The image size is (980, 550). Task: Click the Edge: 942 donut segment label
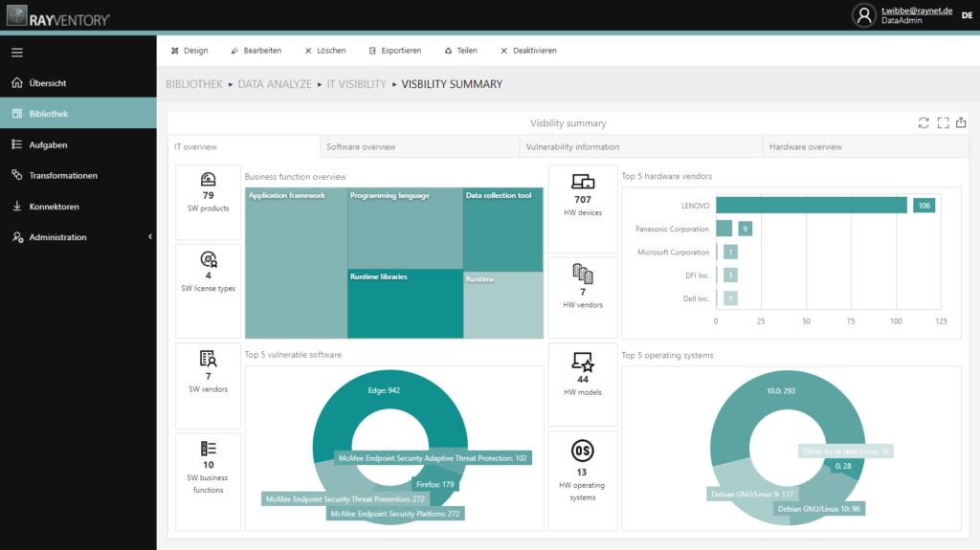[x=384, y=390]
